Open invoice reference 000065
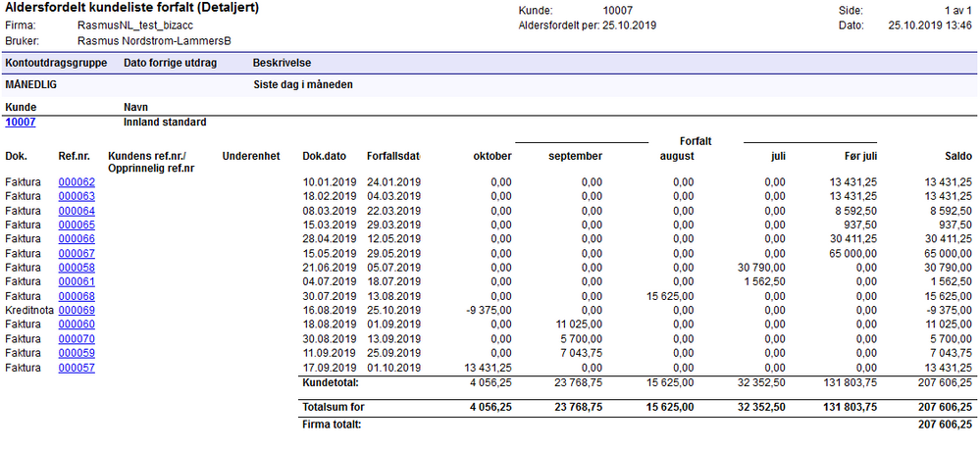 coord(77,225)
